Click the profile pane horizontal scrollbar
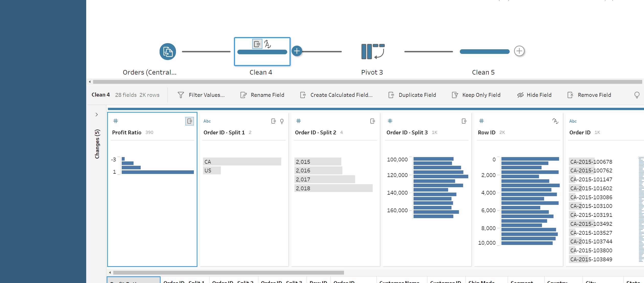This screenshot has width=644, height=283. [x=228, y=273]
